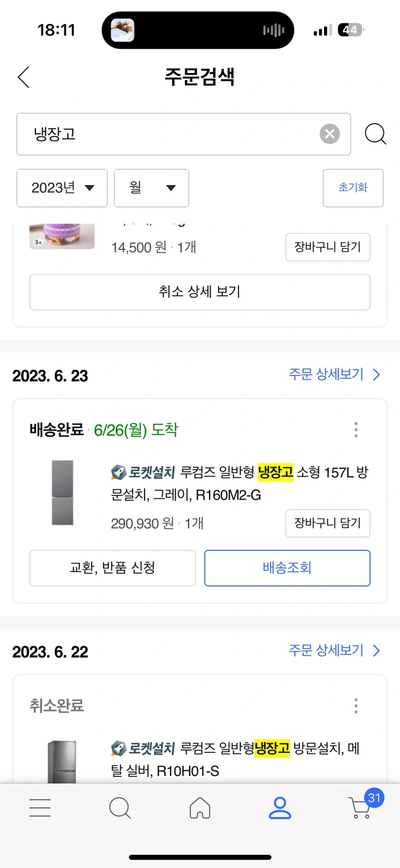Open the 2023년 year dropdown
This screenshot has width=400, height=868.
point(62,188)
